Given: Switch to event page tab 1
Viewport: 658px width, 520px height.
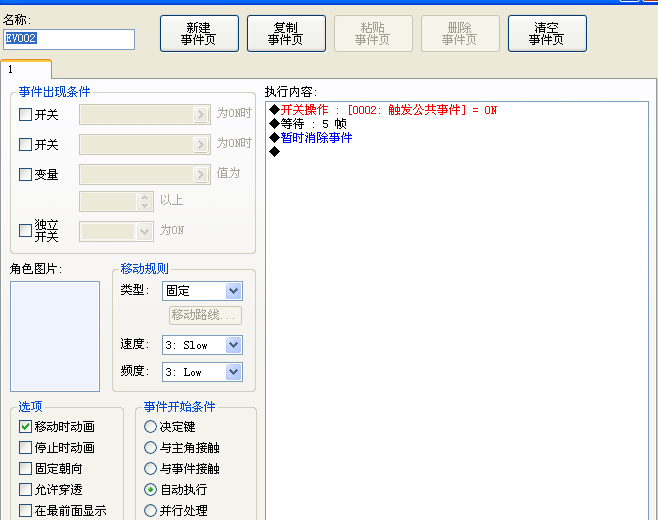Looking at the screenshot, I should click(x=26, y=69).
